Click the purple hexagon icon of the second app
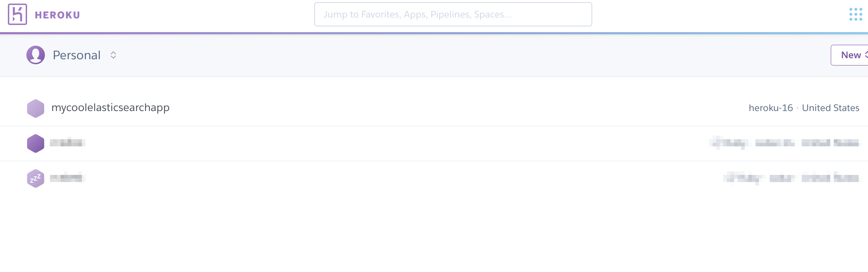Viewport: 868px width, 272px height. pyautogui.click(x=36, y=143)
